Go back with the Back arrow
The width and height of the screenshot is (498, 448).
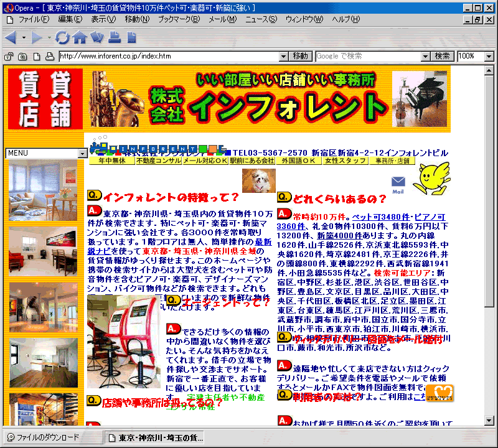(x=11, y=37)
